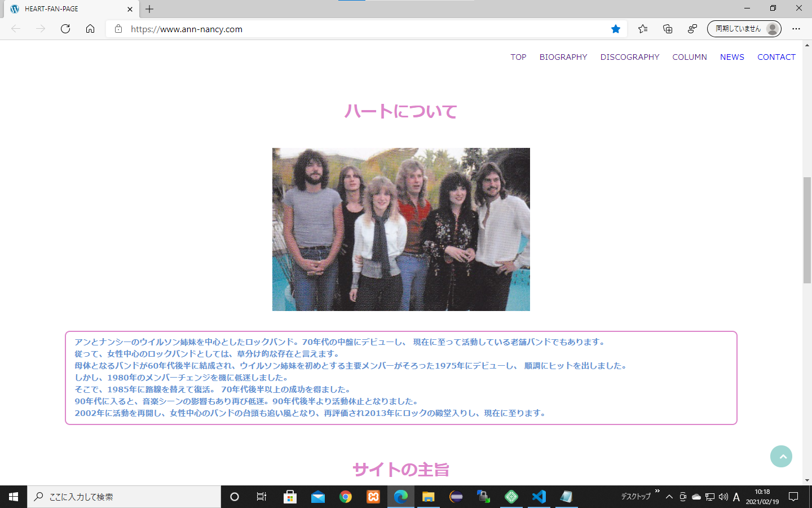Viewport: 812px width, 508px height.
Task: Click the address bar showing www.ann-nancy.com
Action: pos(361,29)
